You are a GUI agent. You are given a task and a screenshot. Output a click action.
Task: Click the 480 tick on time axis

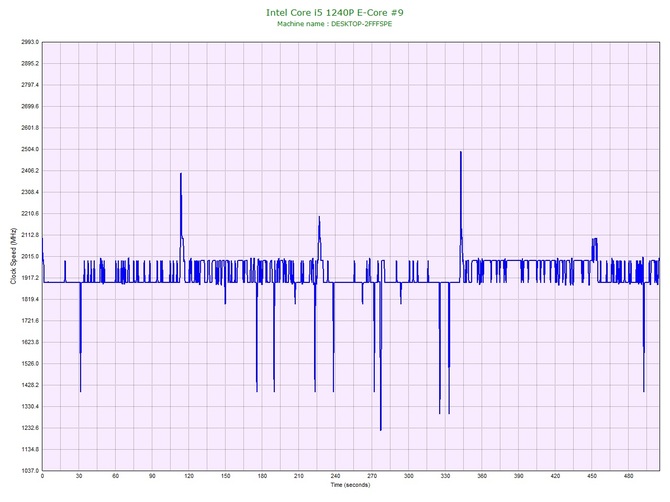click(629, 476)
